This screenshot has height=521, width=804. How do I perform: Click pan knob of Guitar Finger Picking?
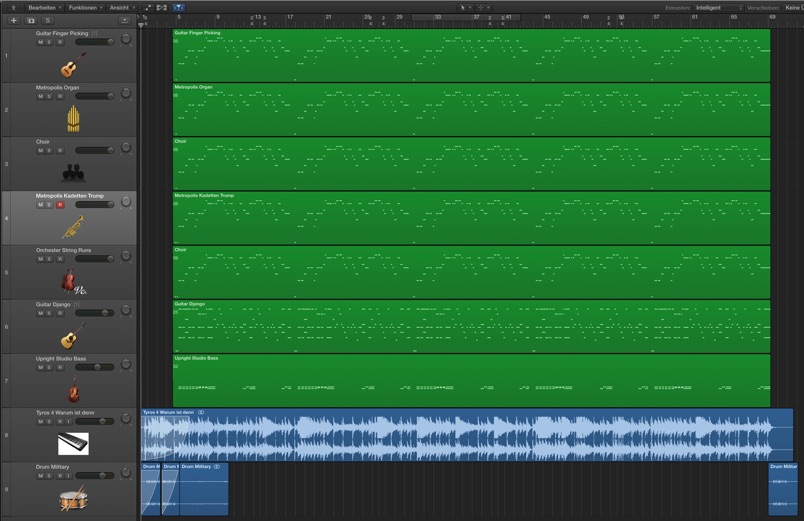(126, 39)
